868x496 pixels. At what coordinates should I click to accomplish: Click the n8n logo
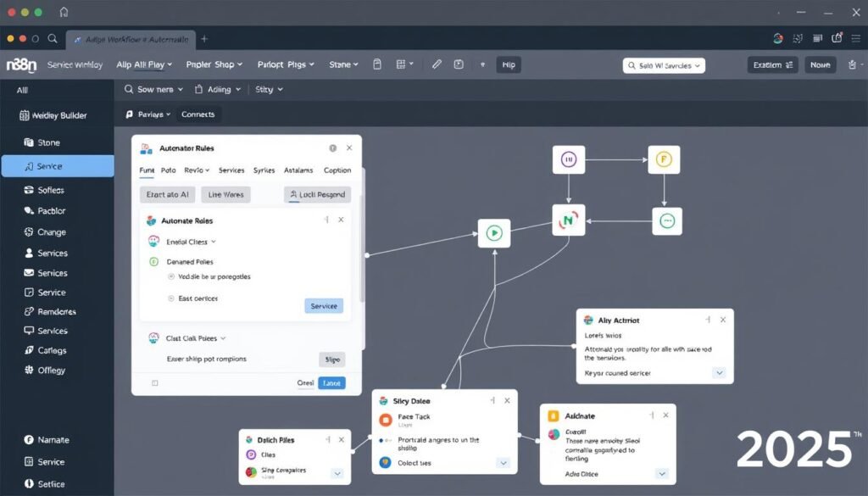19,64
